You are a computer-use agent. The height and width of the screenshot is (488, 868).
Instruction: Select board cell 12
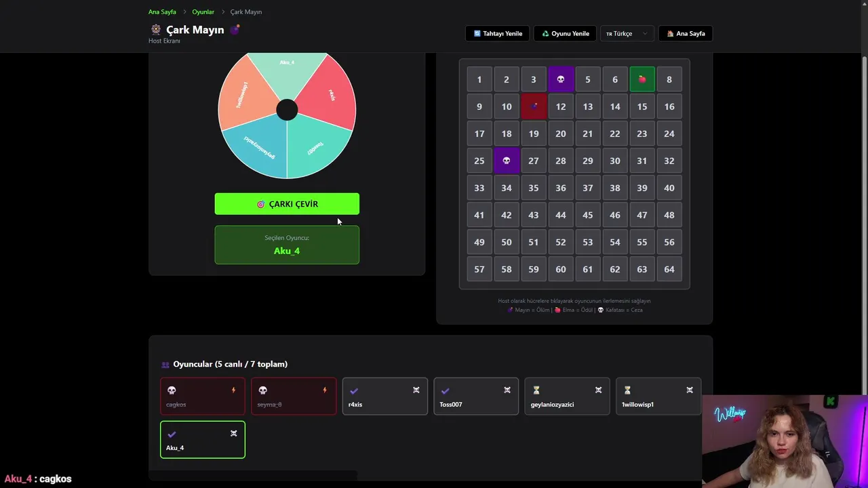click(x=561, y=106)
